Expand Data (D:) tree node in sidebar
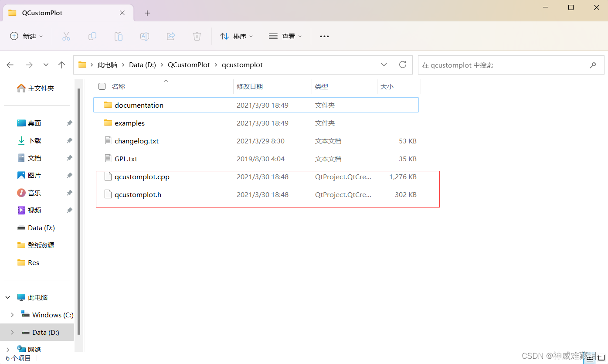Image resolution: width=608 pixels, height=364 pixels. click(x=12, y=332)
